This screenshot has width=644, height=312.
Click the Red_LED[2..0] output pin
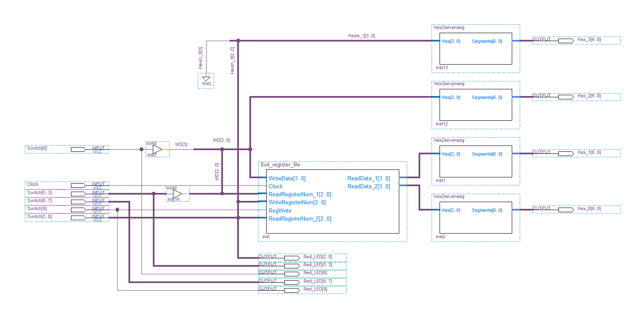[291, 257]
